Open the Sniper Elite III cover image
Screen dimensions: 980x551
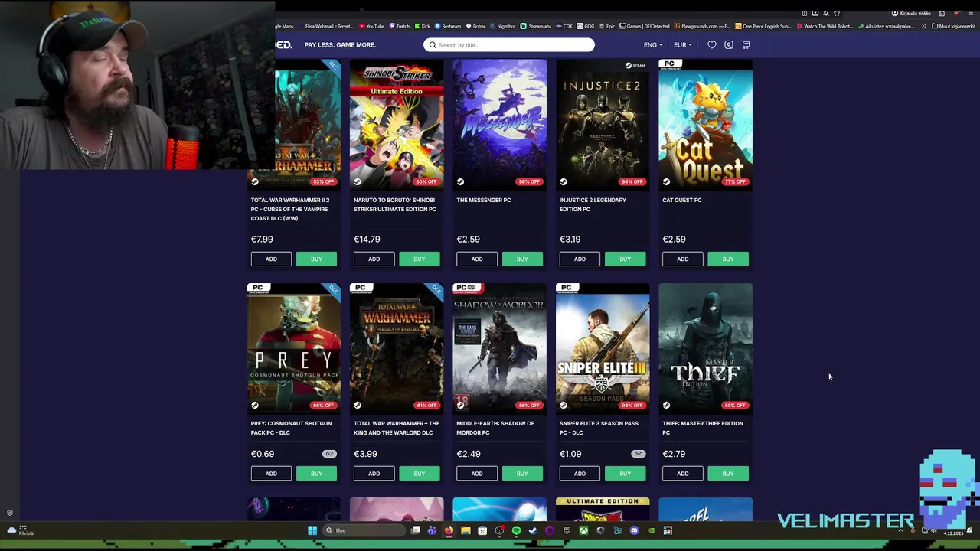603,348
